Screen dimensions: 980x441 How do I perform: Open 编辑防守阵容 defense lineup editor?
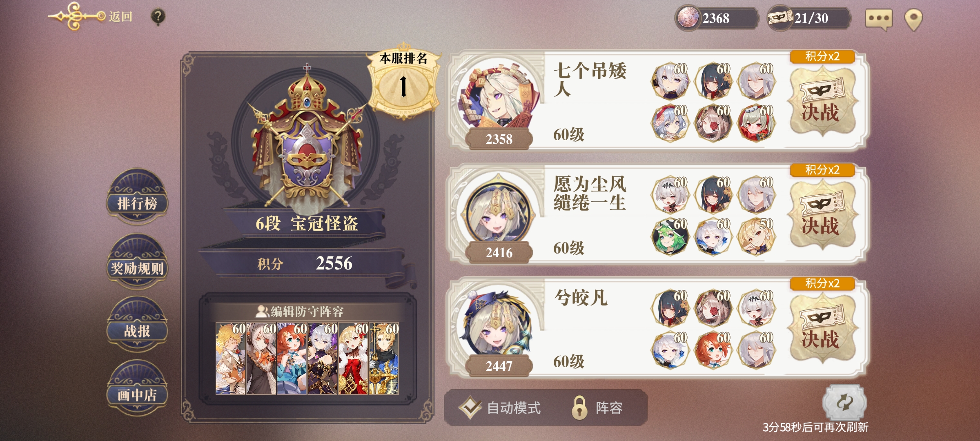(307, 312)
